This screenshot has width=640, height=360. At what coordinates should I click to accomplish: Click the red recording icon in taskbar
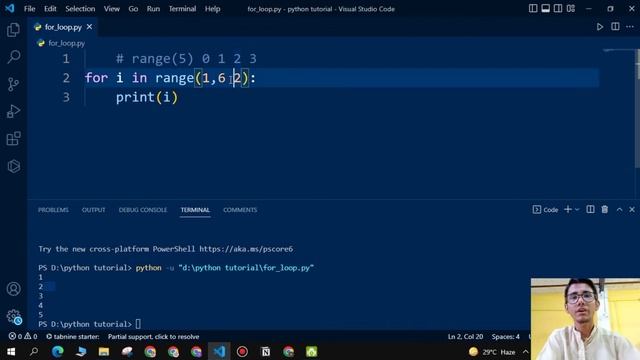(242, 351)
